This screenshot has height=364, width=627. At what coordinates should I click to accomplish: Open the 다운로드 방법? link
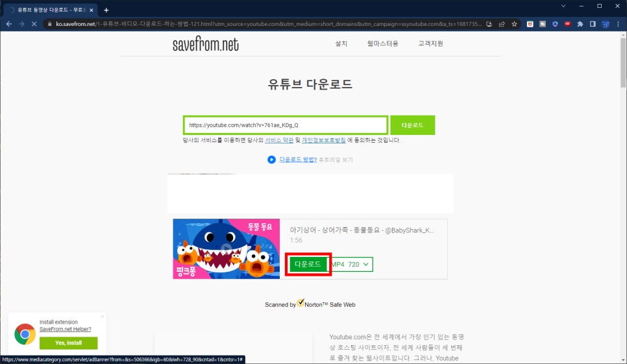pyautogui.click(x=298, y=160)
